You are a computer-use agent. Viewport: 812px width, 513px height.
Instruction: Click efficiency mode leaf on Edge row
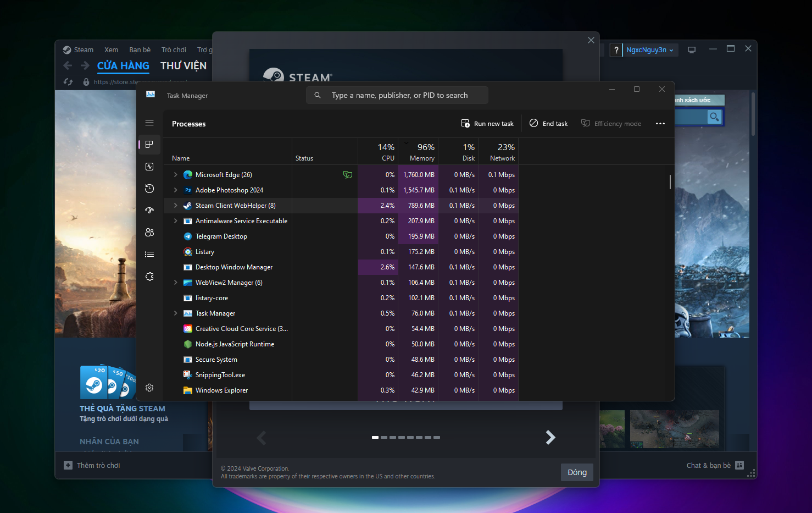click(348, 175)
